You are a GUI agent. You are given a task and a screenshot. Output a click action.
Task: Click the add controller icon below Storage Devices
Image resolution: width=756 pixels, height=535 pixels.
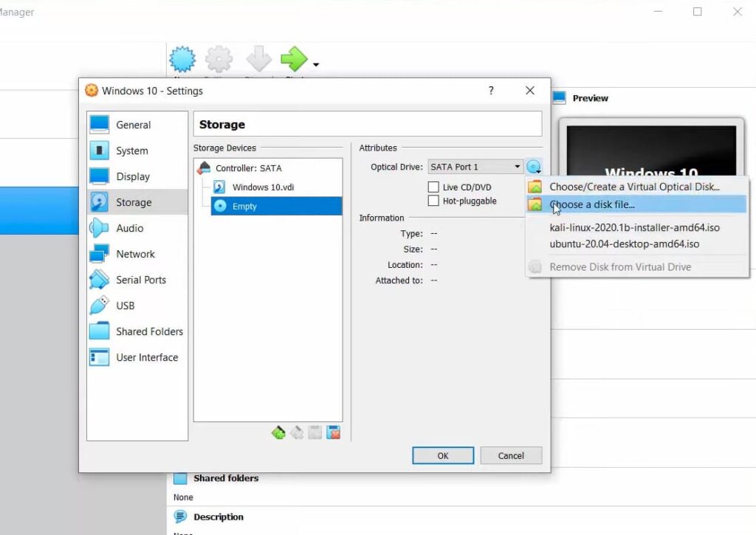pyautogui.click(x=278, y=433)
